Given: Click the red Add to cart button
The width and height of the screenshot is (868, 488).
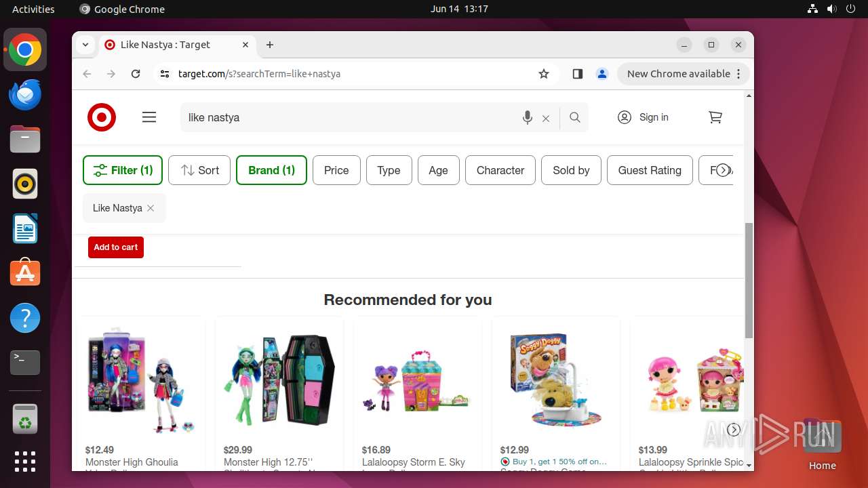Looking at the screenshot, I should click(x=116, y=247).
